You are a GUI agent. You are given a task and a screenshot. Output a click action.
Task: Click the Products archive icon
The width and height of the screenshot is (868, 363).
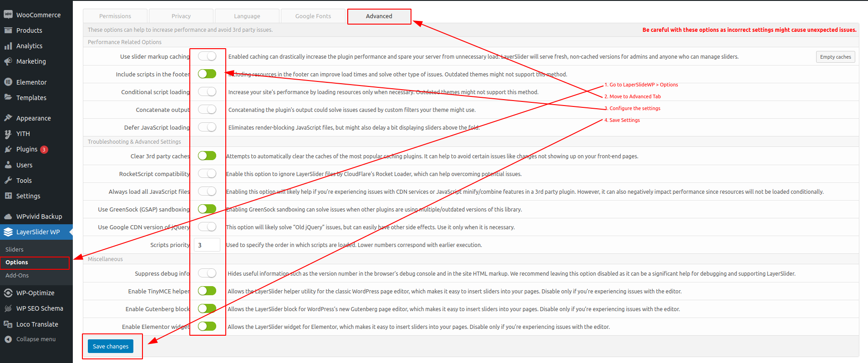point(8,30)
